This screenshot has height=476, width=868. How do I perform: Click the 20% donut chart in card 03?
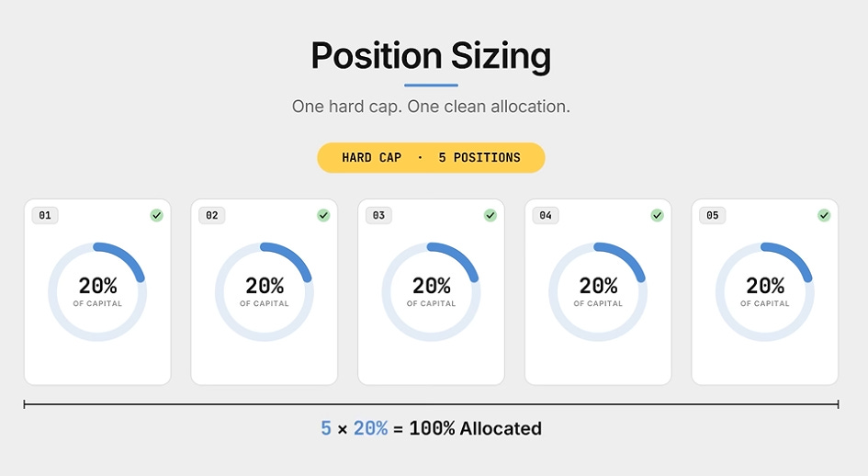[431, 291]
